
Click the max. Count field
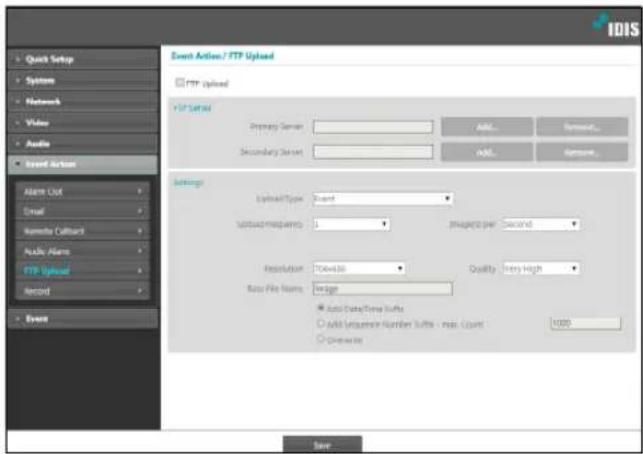tap(585, 323)
